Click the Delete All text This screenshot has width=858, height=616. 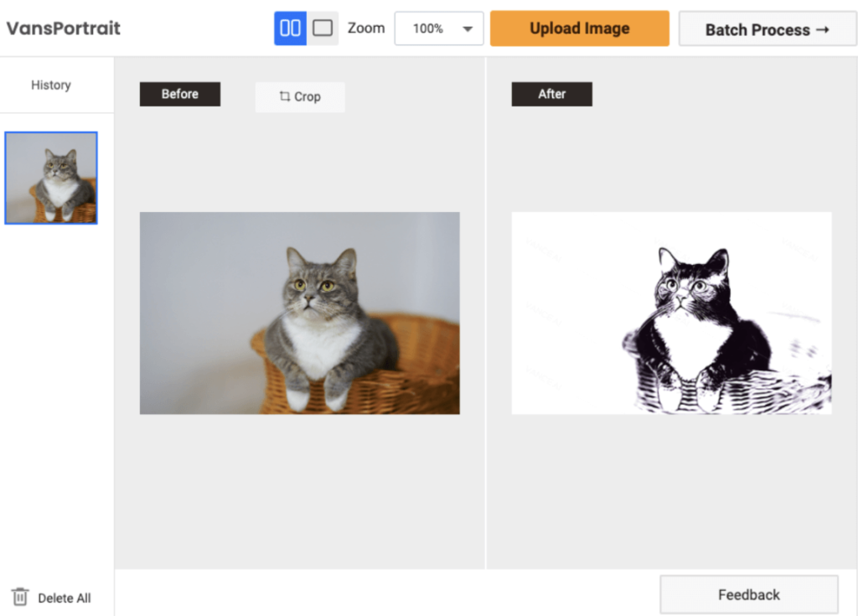coord(65,598)
